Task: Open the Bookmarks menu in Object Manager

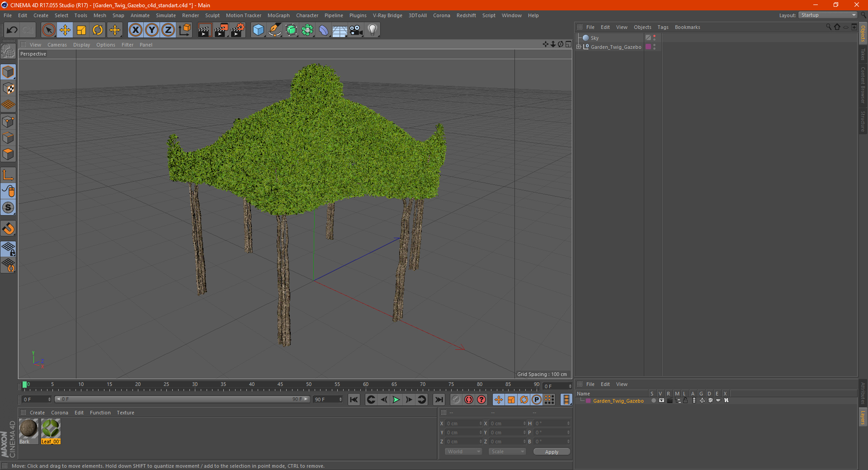Action: tap(687, 27)
